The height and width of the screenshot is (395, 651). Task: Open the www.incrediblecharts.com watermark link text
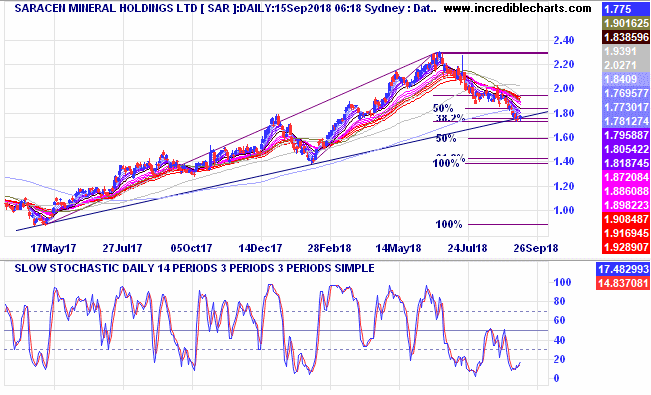point(517,8)
